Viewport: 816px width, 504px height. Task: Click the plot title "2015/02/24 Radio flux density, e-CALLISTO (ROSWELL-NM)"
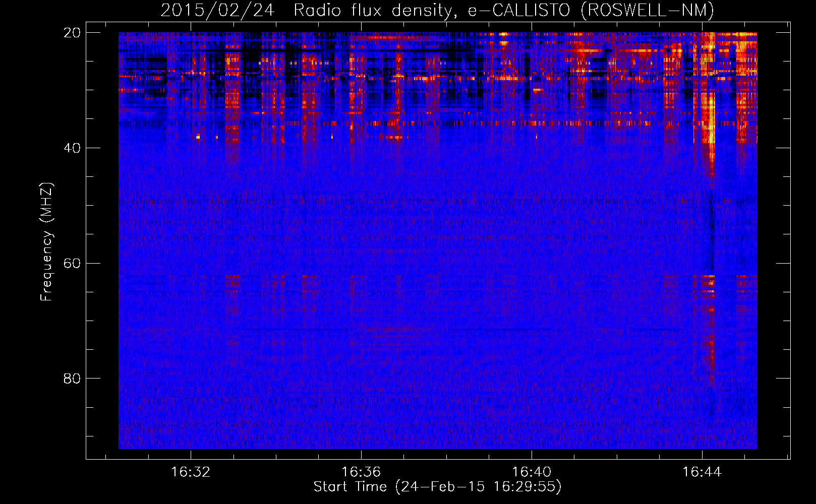pos(437,10)
